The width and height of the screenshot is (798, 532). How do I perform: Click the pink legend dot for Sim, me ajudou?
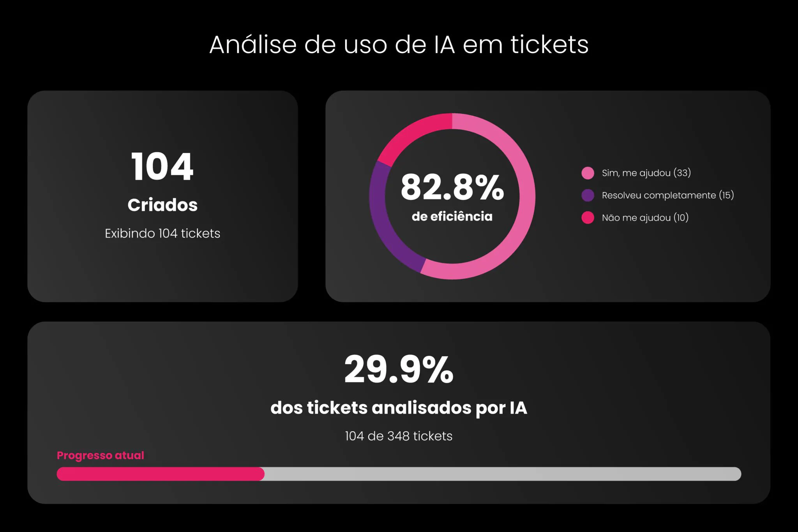[x=588, y=173]
